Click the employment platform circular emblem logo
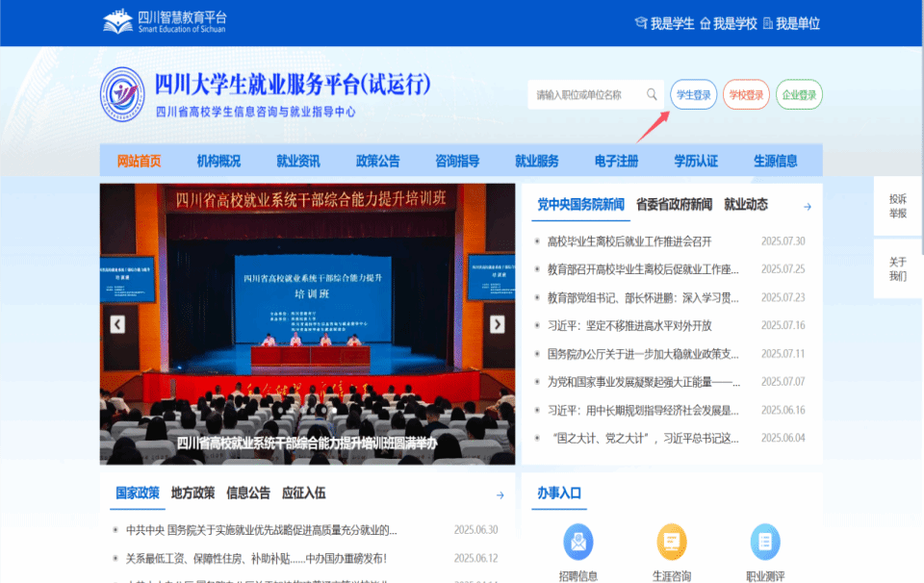The height and width of the screenshot is (583, 924). (x=122, y=94)
